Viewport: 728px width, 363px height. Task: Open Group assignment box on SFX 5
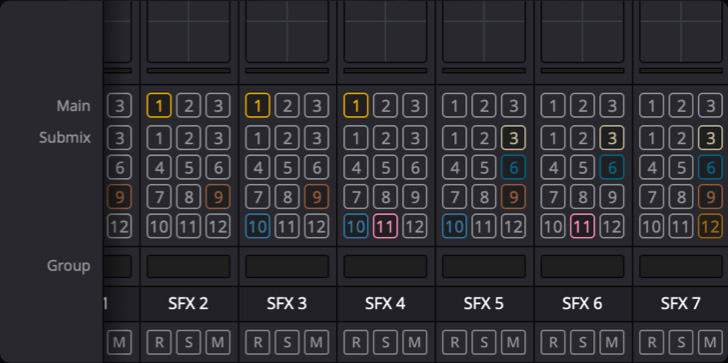pos(484,266)
